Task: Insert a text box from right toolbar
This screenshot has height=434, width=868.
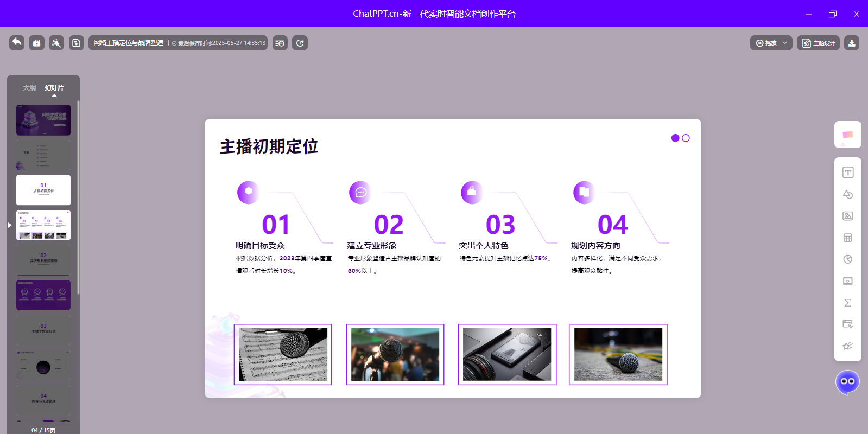Action: pos(847,173)
